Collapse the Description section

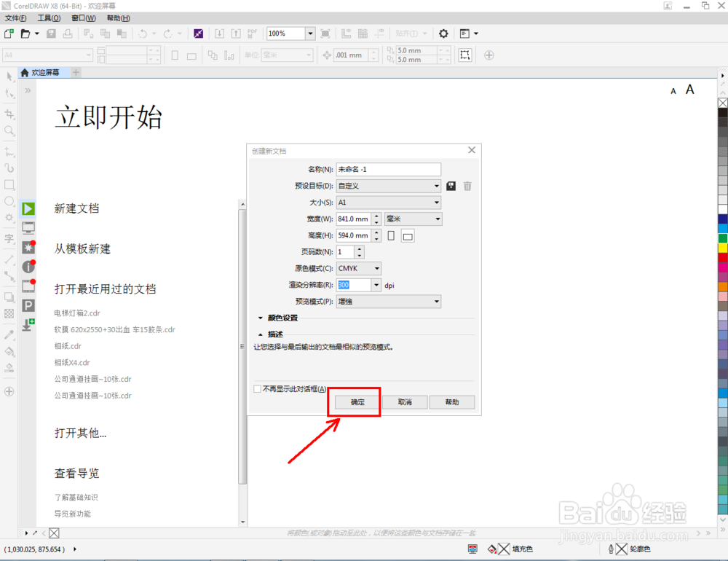[x=261, y=334]
